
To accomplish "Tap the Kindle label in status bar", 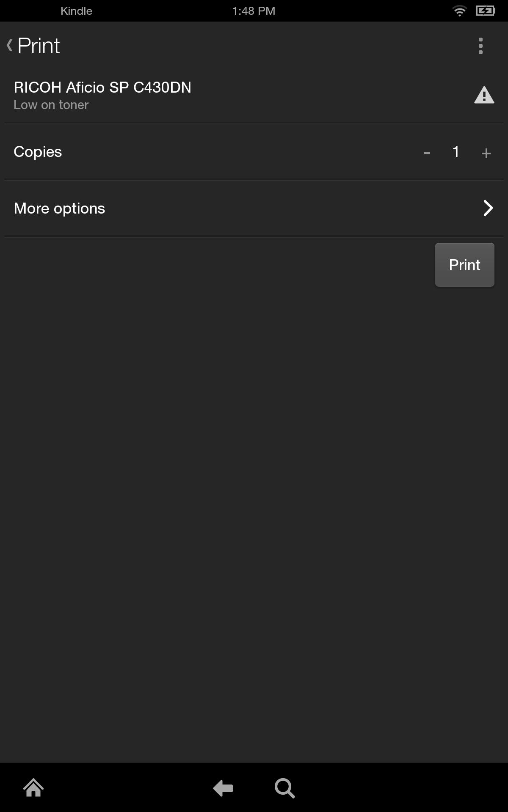I will click(76, 11).
